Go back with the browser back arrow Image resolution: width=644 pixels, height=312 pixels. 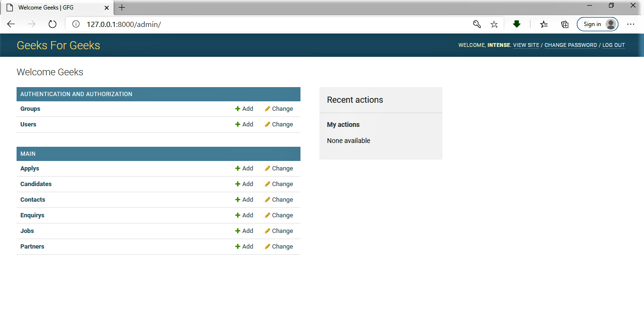click(x=11, y=24)
